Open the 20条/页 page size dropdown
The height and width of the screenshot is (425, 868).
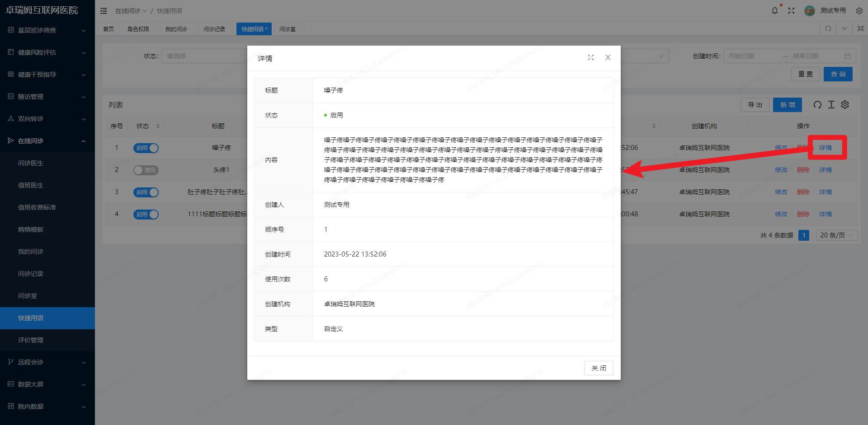(836, 235)
